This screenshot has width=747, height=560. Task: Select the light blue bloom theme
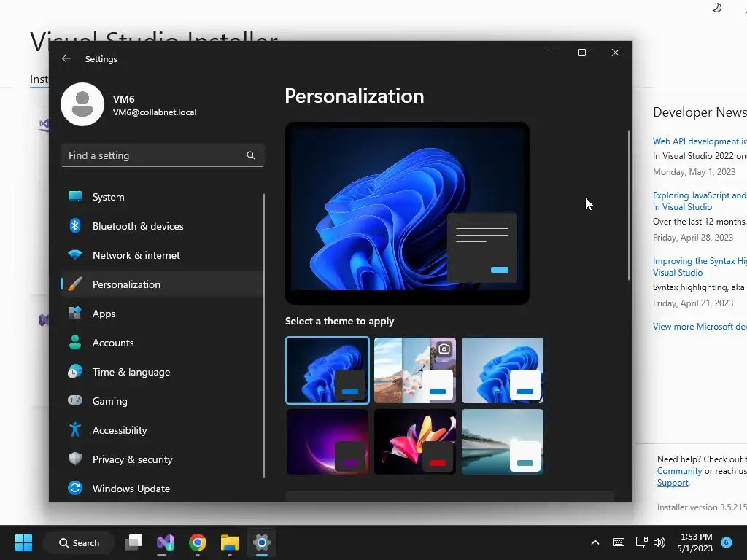(x=503, y=370)
